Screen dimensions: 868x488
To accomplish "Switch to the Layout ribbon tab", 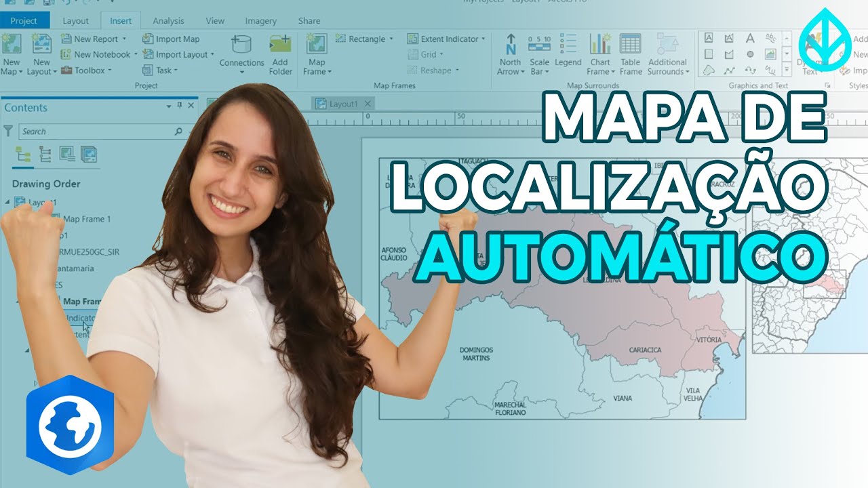I will click(75, 20).
